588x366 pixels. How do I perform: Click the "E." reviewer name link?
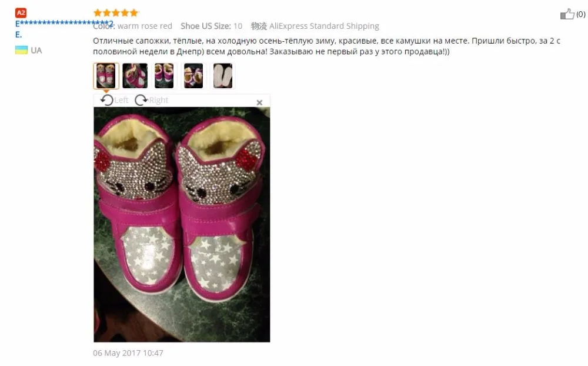[x=18, y=35]
